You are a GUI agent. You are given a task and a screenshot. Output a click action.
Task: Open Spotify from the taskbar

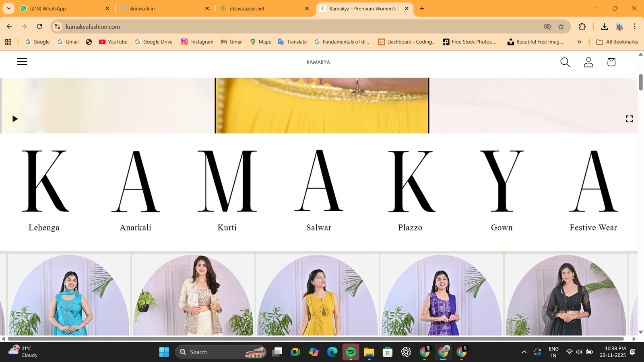351,352
